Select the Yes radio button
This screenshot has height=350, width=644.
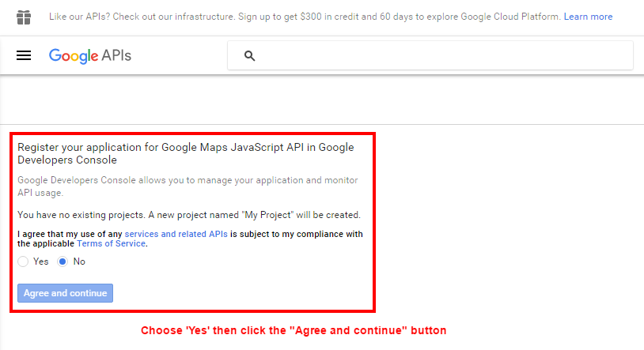(23, 262)
